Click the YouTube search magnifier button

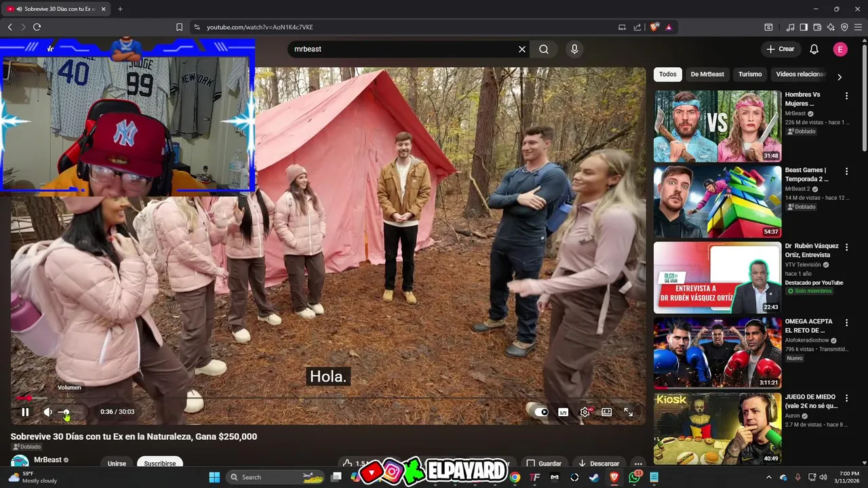coord(544,49)
